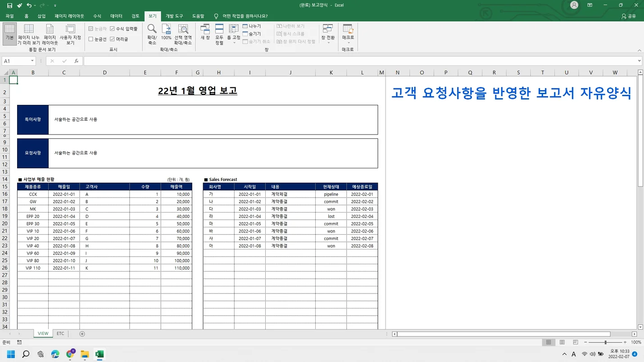Click the title 22년 1월 영업 보고
The image size is (644, 362).
pos(198,90)
